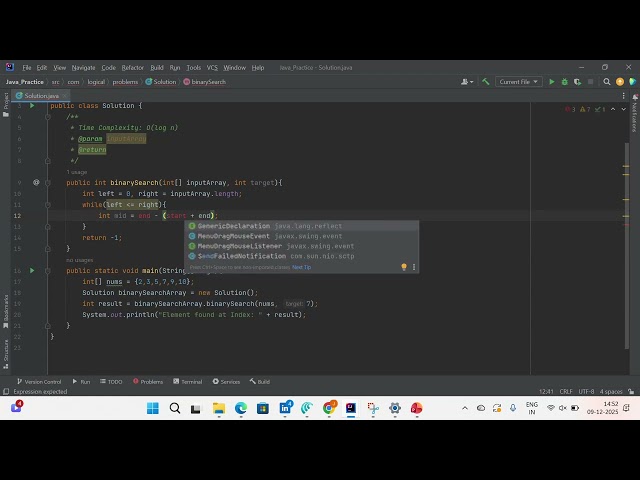The height and width of the screenshot is (480, 640).
Task: Click the gutter icon beside binarySearch method
Action: (x=36, y=182)
